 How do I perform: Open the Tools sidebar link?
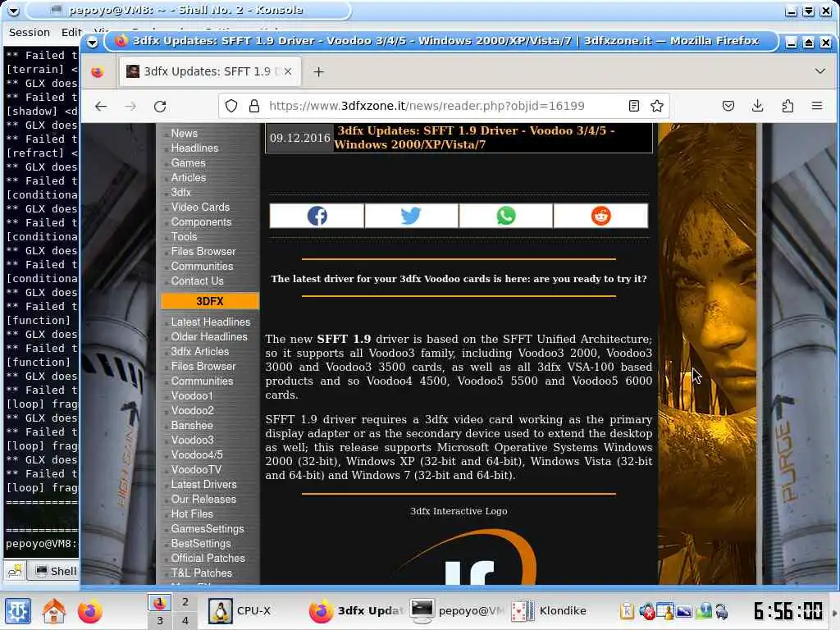[x=184, y=237]
